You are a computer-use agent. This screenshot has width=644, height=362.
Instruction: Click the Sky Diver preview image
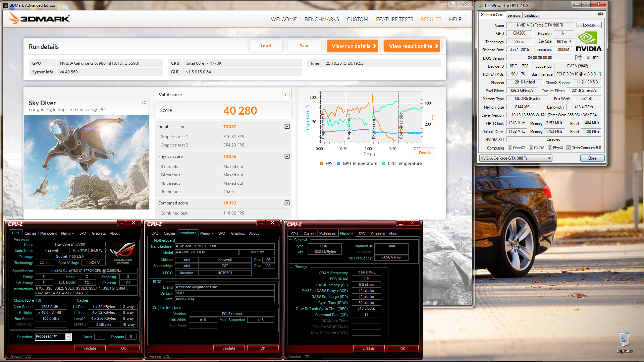pyautogui.click(x=87, y=163)
